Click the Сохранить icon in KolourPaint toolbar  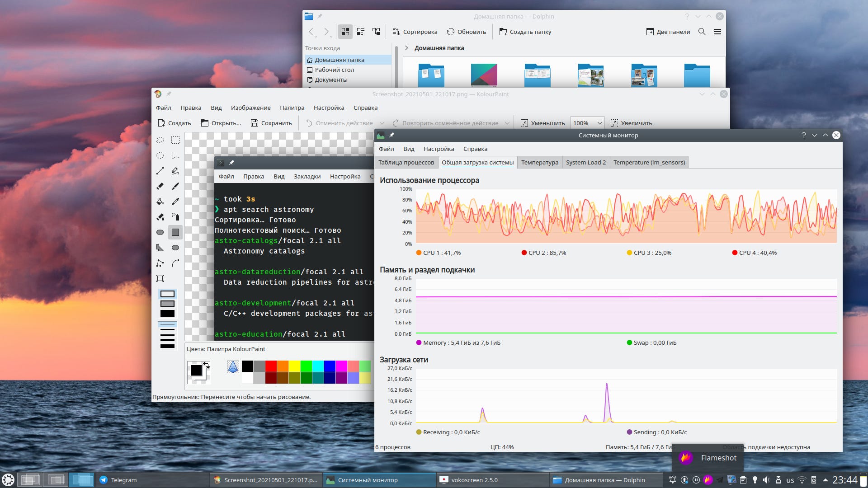click(x=255, y=122)
